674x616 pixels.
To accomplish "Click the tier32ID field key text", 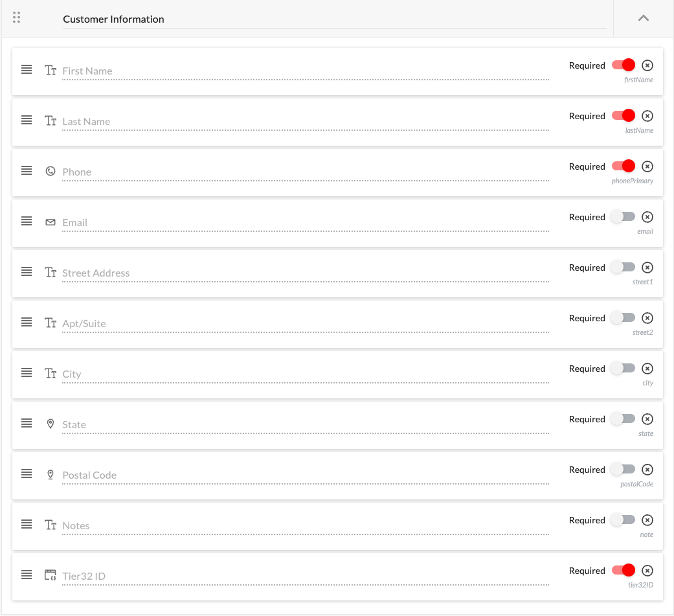I will [x=640, y=585].
